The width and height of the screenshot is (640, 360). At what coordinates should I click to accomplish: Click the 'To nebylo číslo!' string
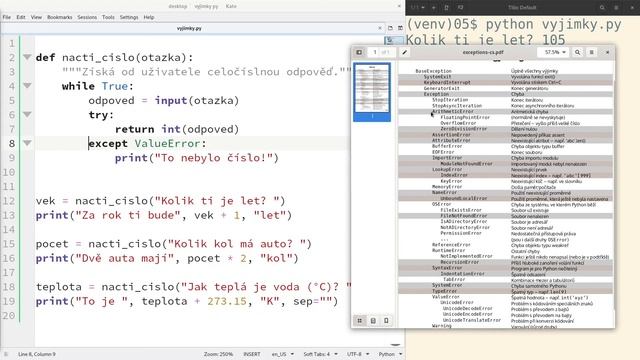coord(213,158)
